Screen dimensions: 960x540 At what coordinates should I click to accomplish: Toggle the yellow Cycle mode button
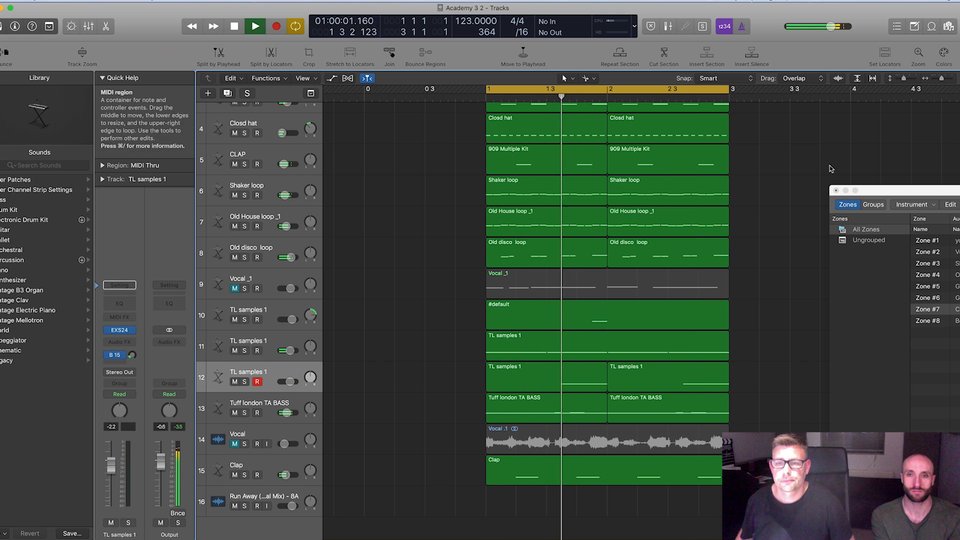point(295,26)
